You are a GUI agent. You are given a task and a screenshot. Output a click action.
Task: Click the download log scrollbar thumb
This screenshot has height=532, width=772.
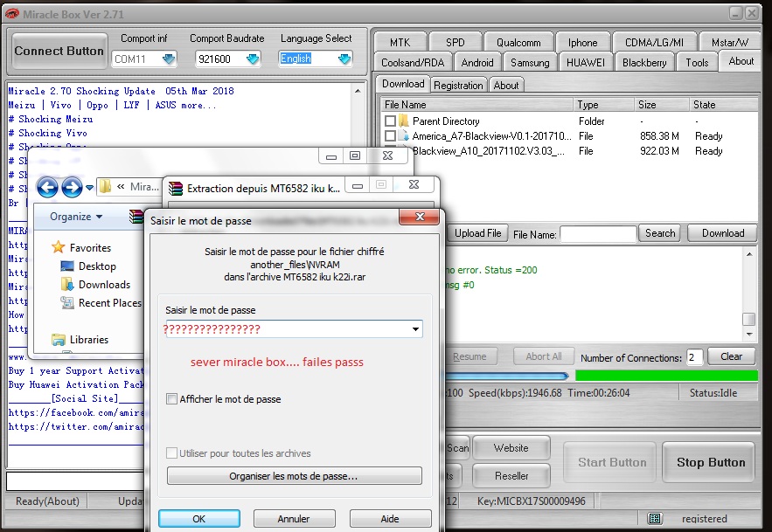748,319
